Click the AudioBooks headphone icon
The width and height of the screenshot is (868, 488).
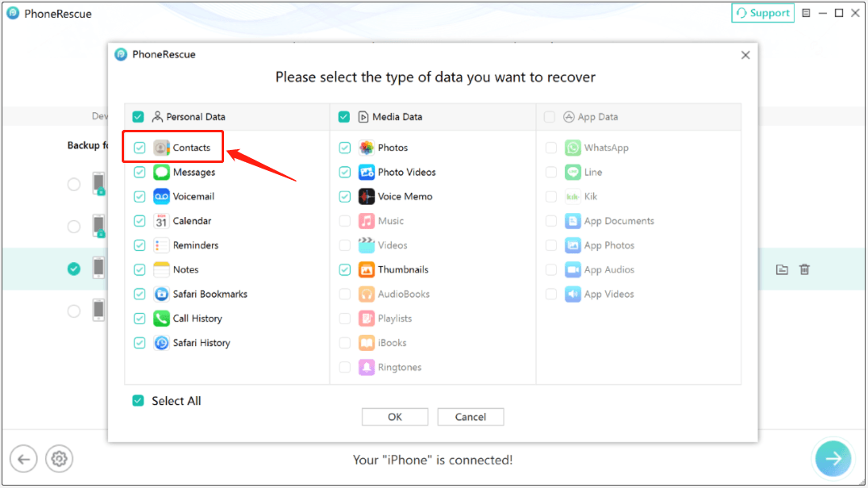pyautogui.click(x=367, y=294)
